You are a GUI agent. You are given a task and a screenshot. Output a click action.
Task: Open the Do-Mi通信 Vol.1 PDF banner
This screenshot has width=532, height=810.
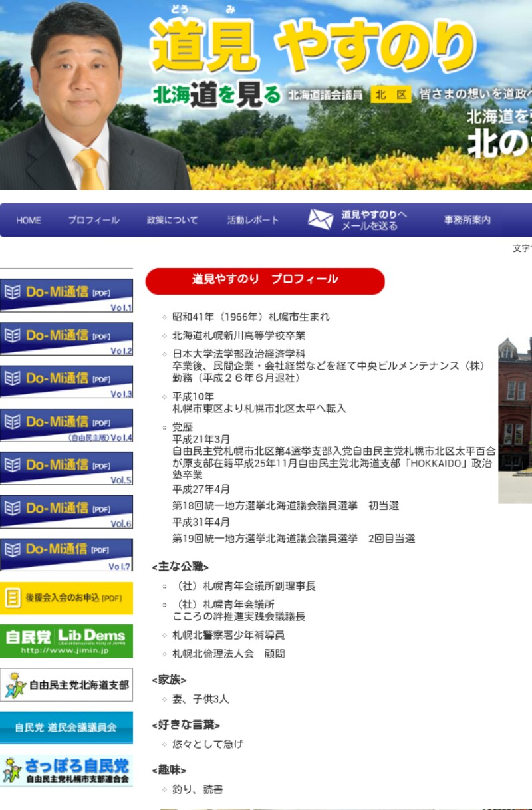click(x=66, y=295)
